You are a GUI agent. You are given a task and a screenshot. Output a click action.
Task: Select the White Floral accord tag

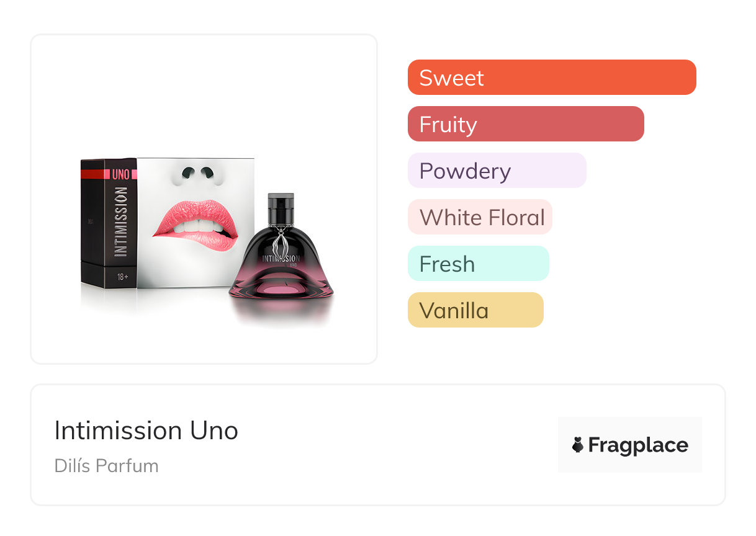[480, 217]
